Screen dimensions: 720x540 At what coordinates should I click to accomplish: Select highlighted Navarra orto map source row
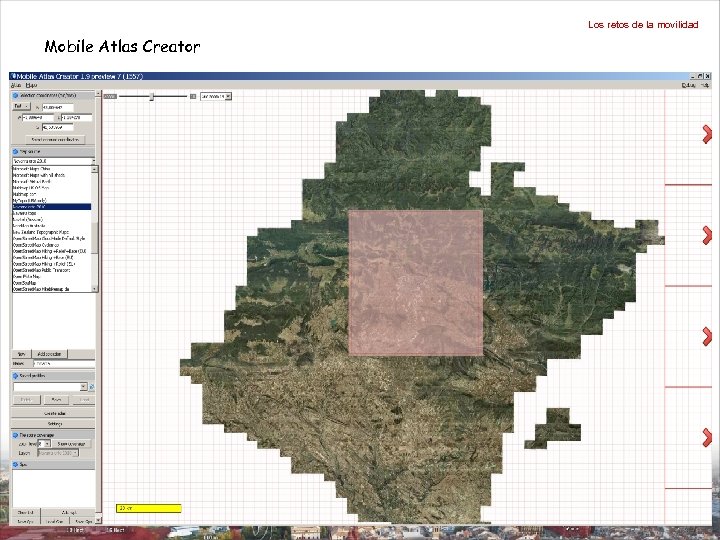(51, 207)
